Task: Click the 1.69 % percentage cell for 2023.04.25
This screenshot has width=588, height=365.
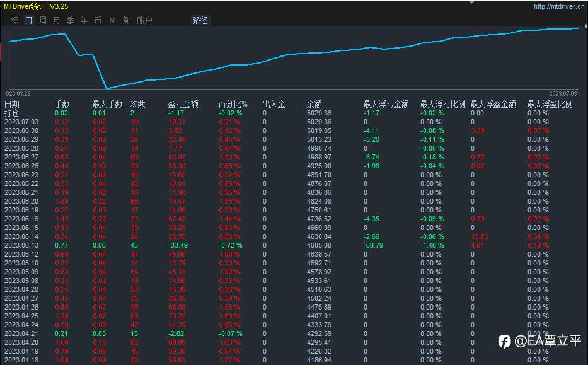Action: coord(229,316)
